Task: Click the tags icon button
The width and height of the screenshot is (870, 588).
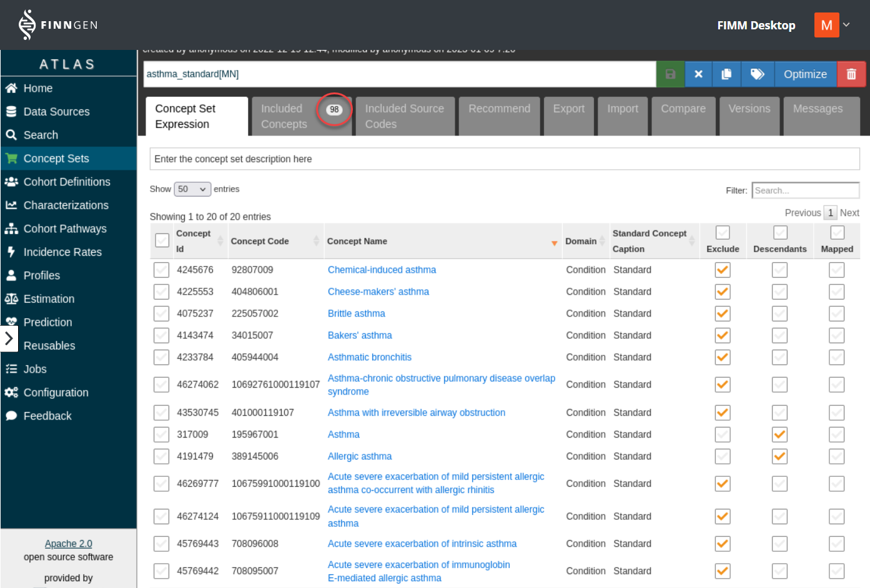Action: (757, 74)
